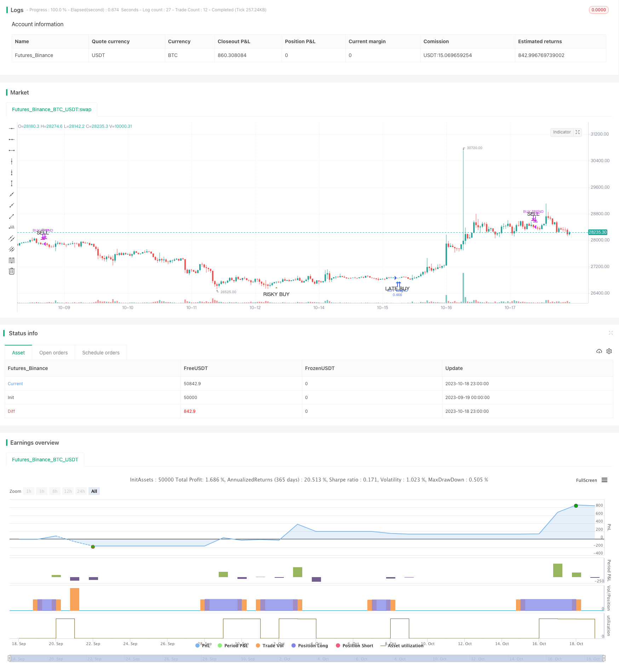Screen dimensions: 619x672
Task: Toggle the Position Short series legend
Action: tap(355, 645)
